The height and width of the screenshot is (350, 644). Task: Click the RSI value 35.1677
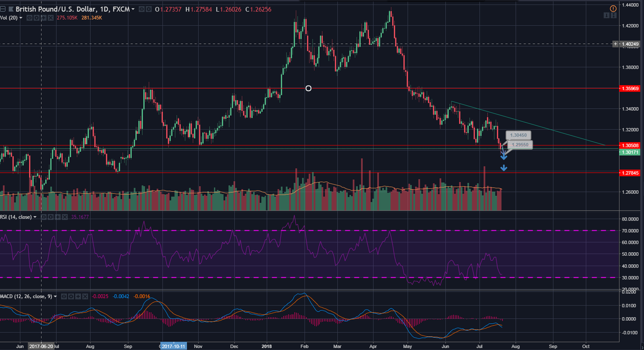click(x=80, y=217)
